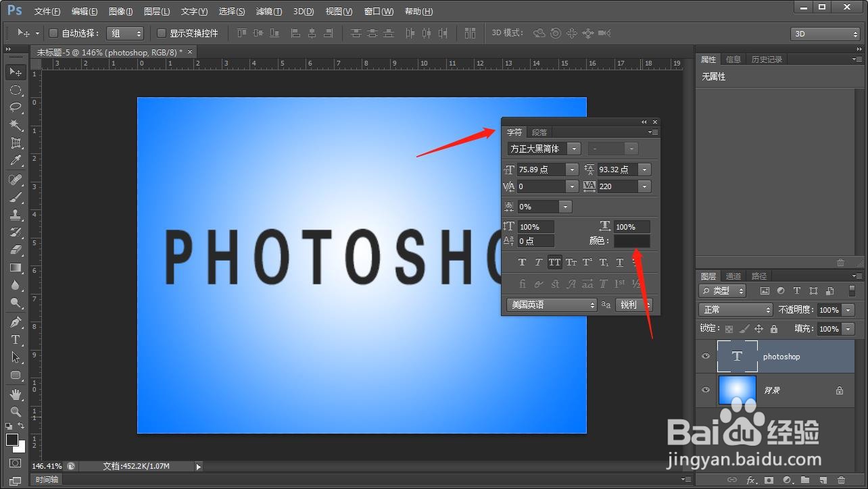The image size is (868, 489).
Task: Toggle Underline in Character panel
Action: click(620, 263)
